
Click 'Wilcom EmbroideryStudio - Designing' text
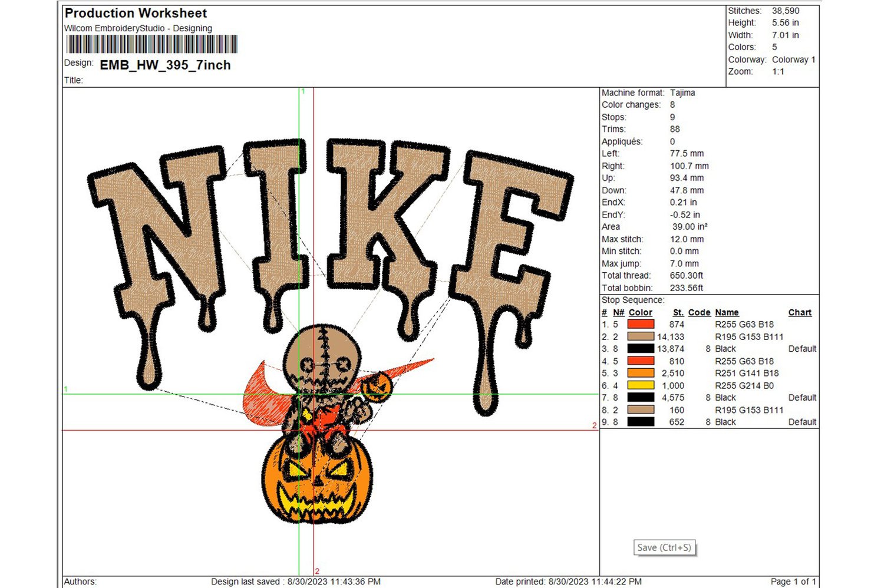(138, 28)
